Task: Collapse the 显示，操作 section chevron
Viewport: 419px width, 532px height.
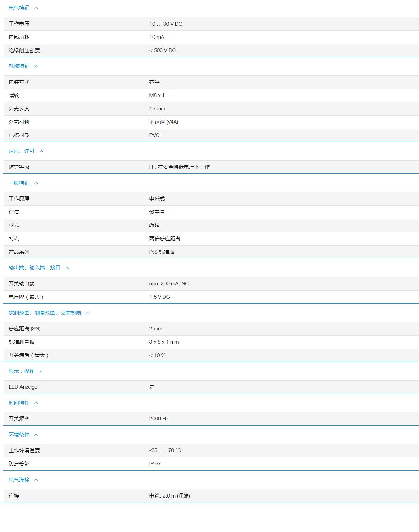Action: 42,371
